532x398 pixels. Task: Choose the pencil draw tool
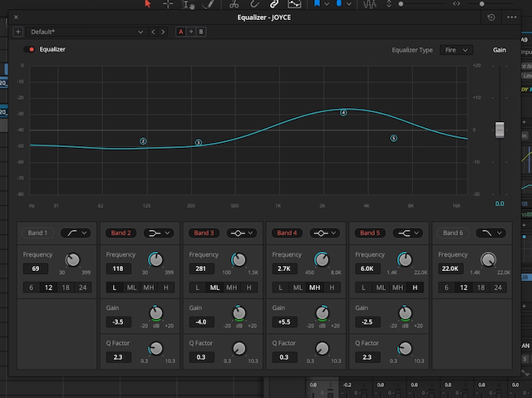[x=208, y=4]
